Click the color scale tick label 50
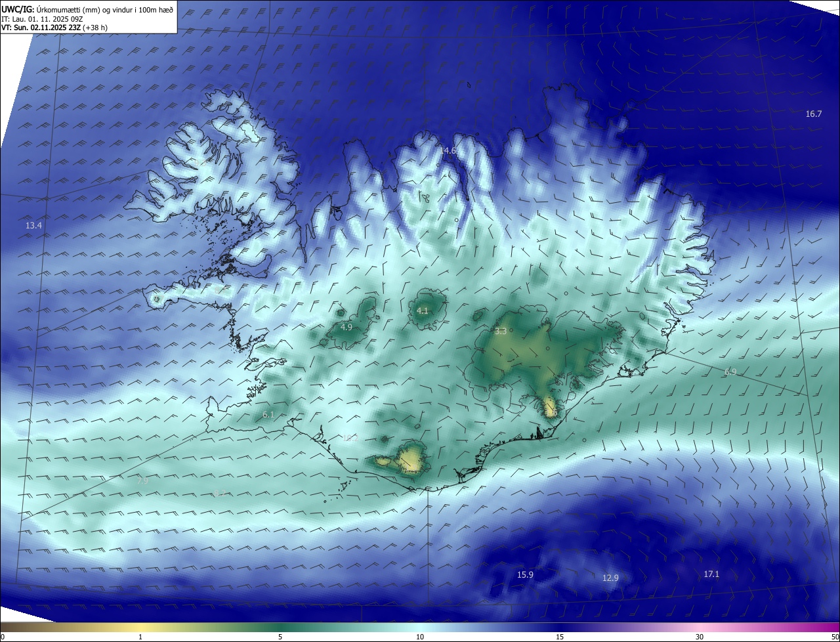 tap(835, 637)
